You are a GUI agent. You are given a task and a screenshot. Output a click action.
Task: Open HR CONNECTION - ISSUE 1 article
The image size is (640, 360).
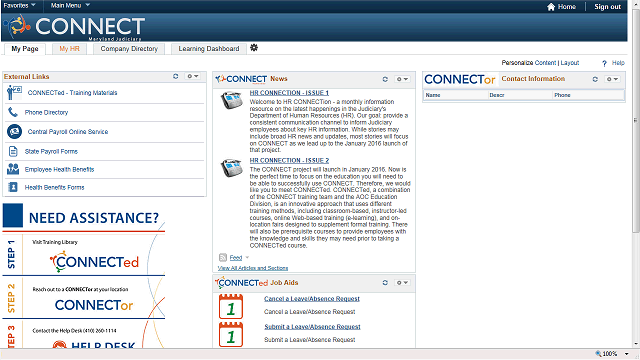[289, 93]
